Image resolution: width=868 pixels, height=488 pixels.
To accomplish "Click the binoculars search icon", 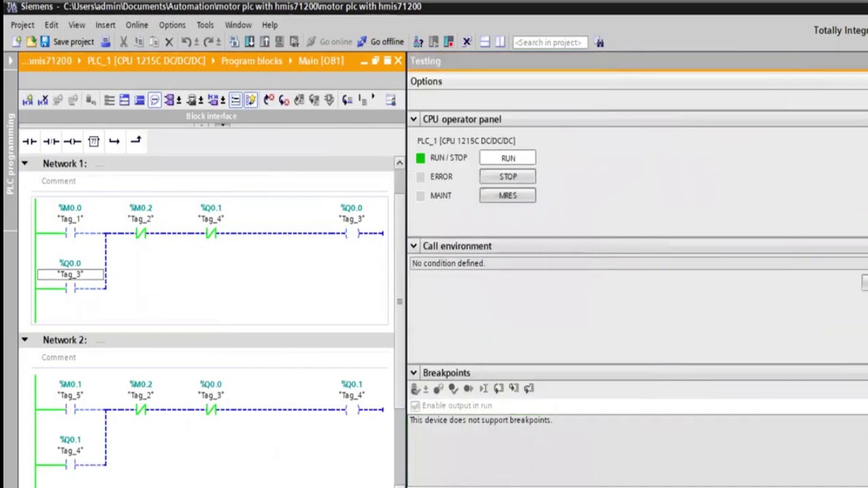I will [x=599, y=42].
